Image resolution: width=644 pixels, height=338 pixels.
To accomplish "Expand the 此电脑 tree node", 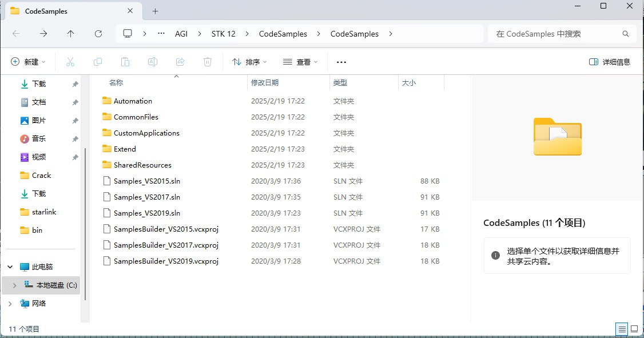I will click(10, 267).
